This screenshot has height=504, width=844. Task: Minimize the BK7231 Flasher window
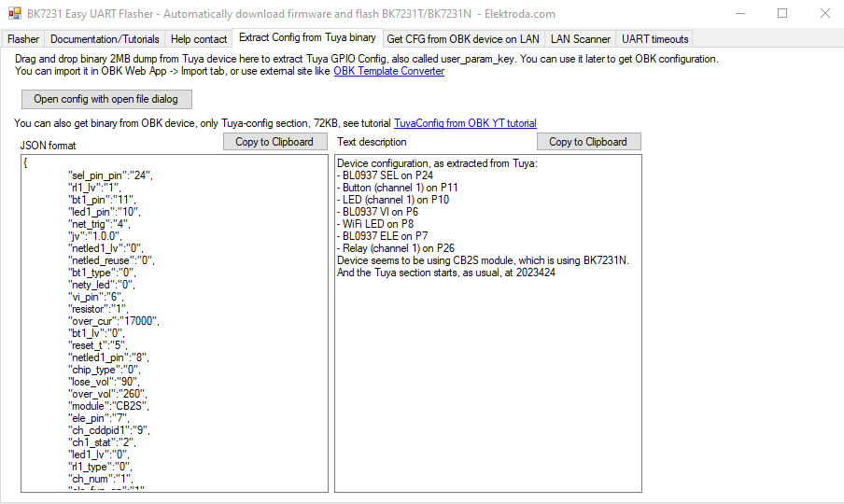pos(740,13)
